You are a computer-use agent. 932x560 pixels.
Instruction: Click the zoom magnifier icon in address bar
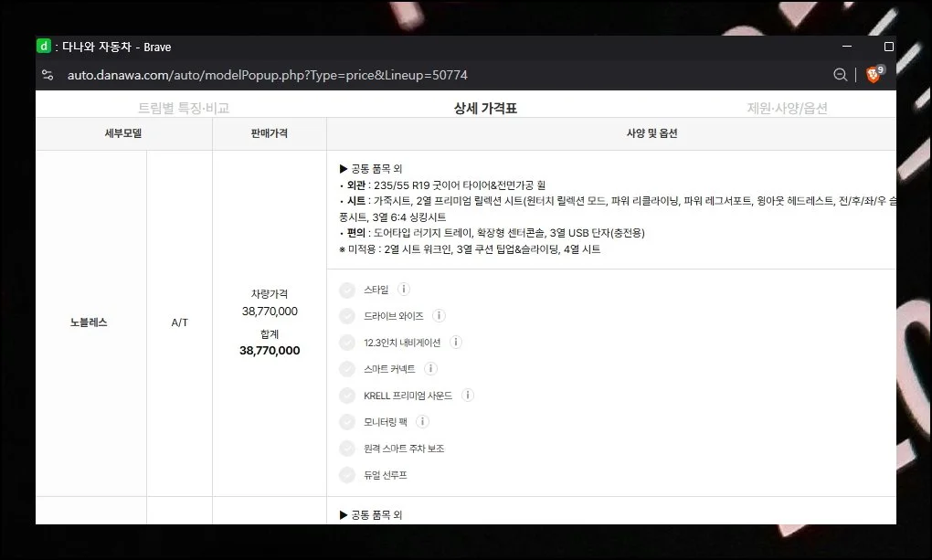pos(841,75)
